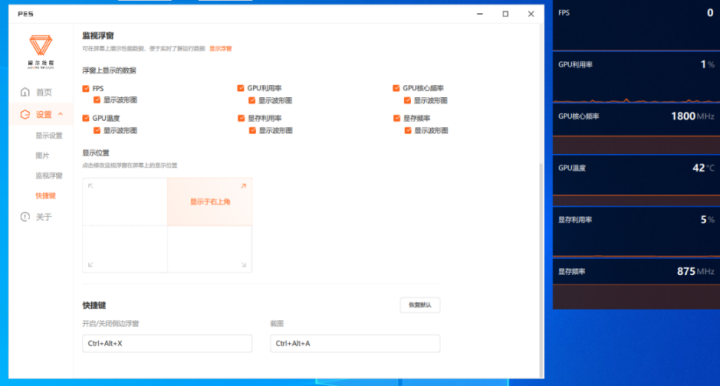Click the top-left position arrow icon
Image resolution: width=720 pixels, height=386 pixels.
click(x=90, y=186)
